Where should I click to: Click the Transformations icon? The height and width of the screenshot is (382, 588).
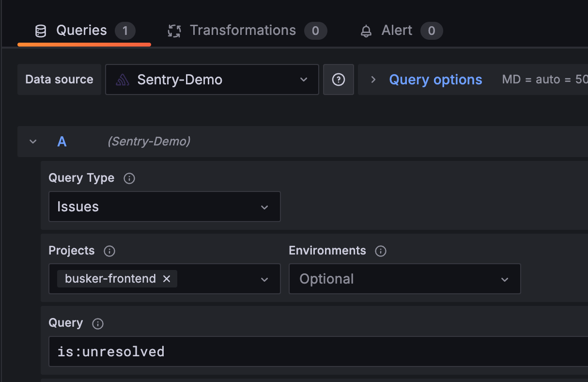tap(174, 32)
